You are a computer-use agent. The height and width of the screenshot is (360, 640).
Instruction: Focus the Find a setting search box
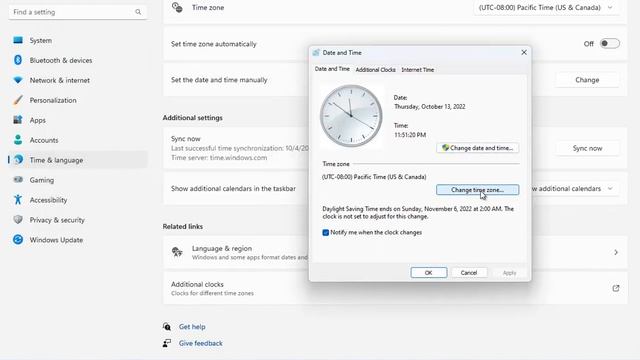coord(78,12)
